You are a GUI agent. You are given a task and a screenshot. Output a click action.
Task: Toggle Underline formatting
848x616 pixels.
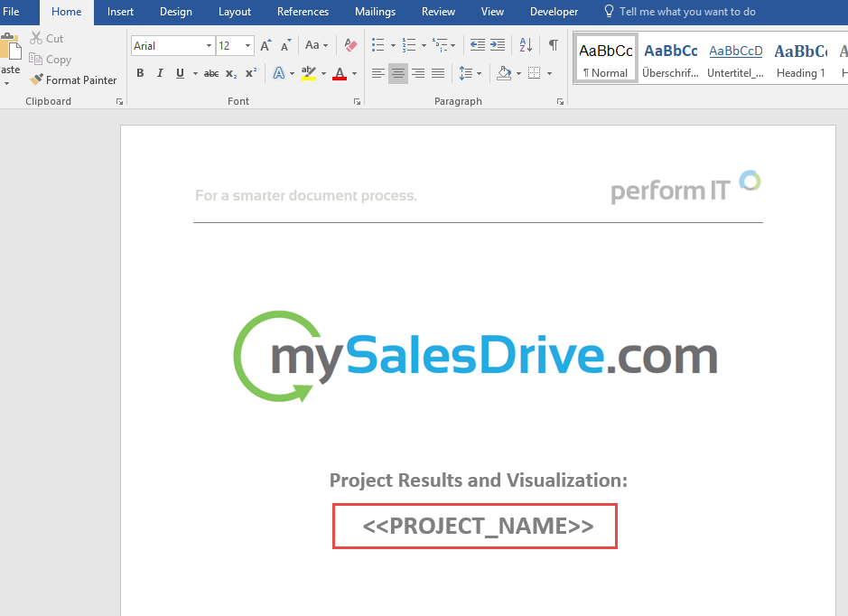(180, 73)
